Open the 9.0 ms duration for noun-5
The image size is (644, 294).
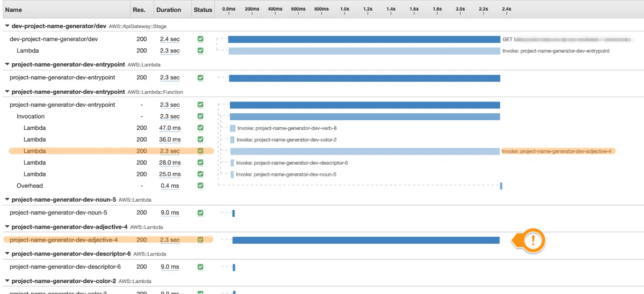click(170, 213)
